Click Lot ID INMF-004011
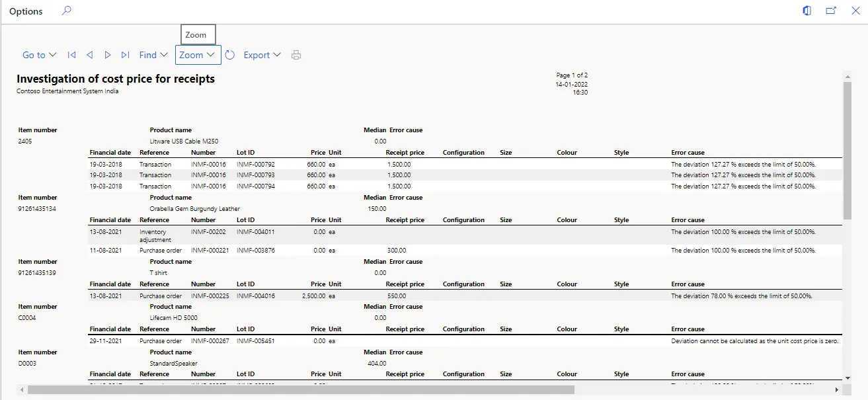This screenshot has width=868, height=400. 256,231
